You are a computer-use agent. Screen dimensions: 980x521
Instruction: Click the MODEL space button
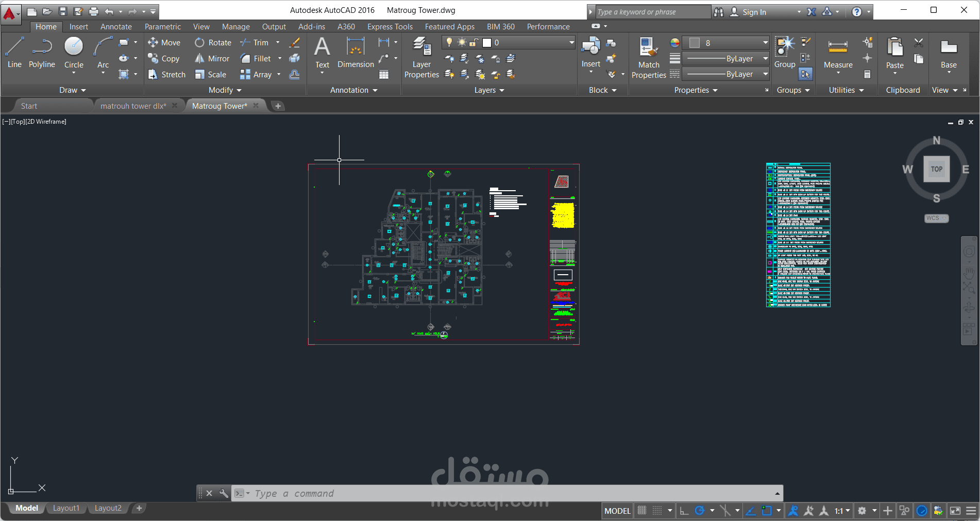617,511
